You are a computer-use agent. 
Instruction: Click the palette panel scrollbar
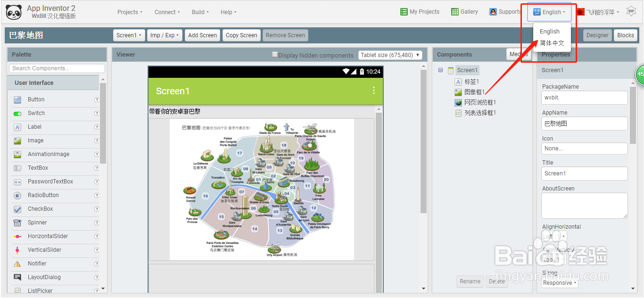pos(103,124)
